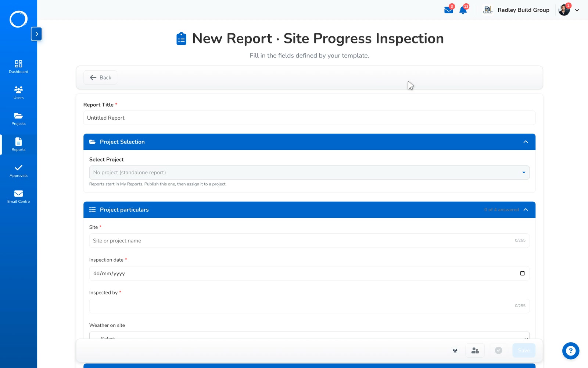588x368 pixels.
Task: Click the Radley Build Group logo
Action: tap(488, 10)
